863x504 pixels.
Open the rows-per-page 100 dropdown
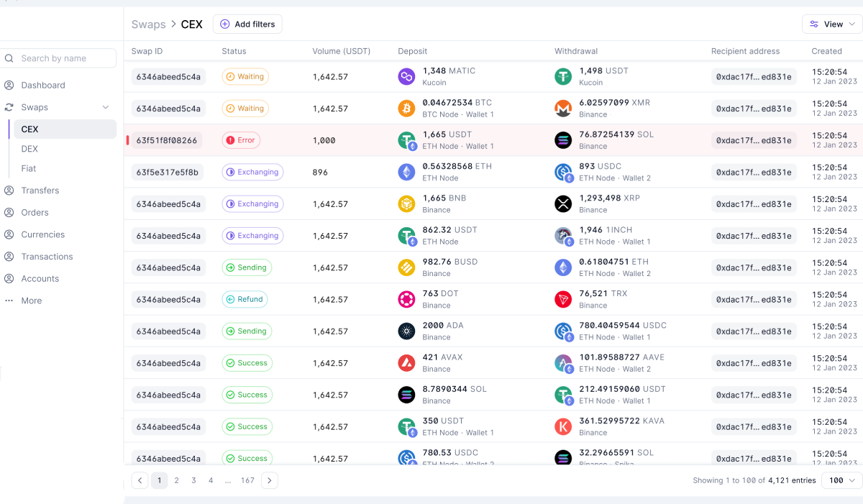point(840,480)
